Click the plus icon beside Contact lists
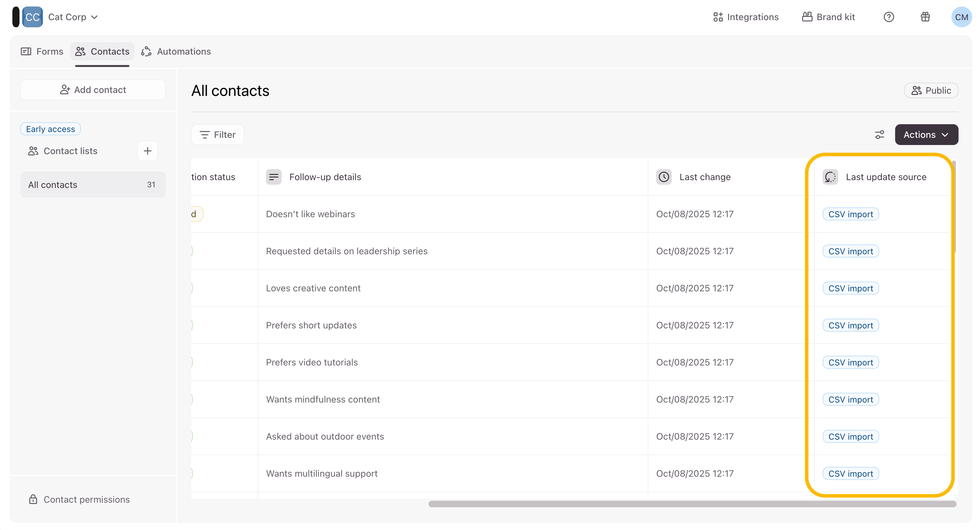980x530 pixels. click(x=147, y=151)
